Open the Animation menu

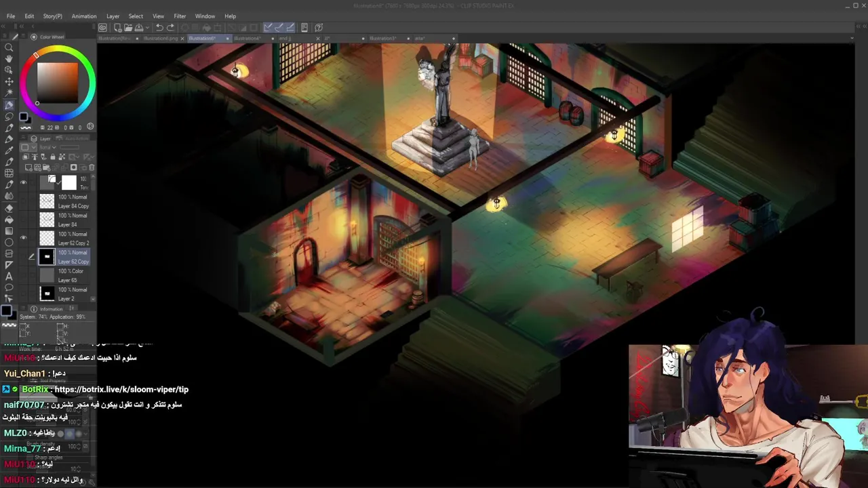[x=84, y=16]
